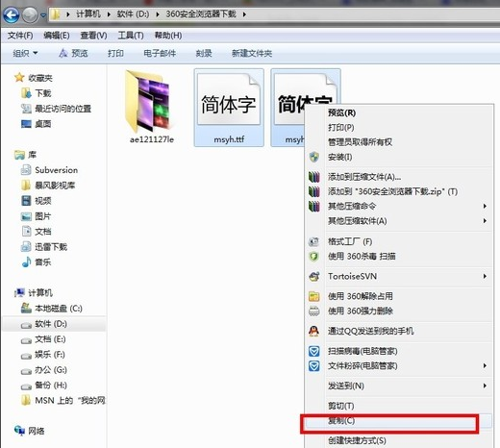Select the 库 libraries icon
This screenshot has width=500, height=448.
click(x=19, y=155)
